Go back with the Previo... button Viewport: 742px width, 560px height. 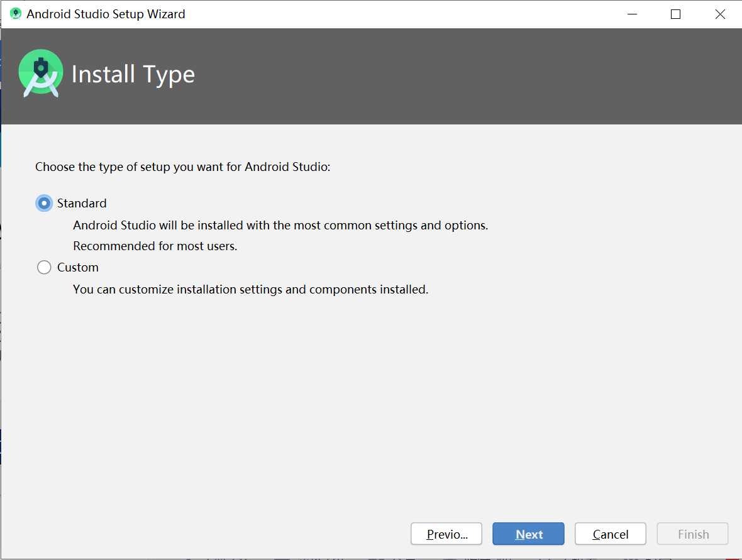point(446,534)
